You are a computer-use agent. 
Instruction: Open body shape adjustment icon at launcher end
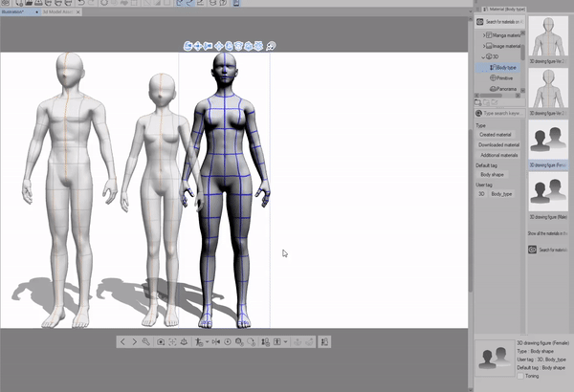tap(324, 342)
